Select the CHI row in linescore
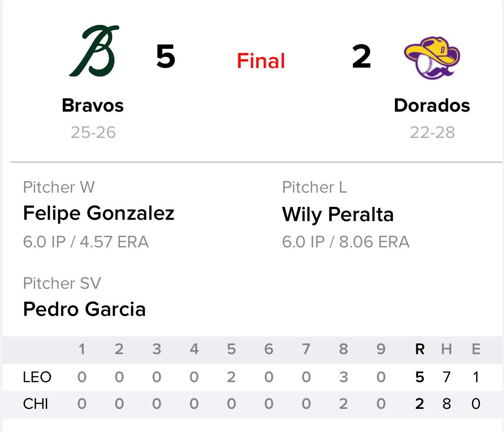 click(36, 404)
